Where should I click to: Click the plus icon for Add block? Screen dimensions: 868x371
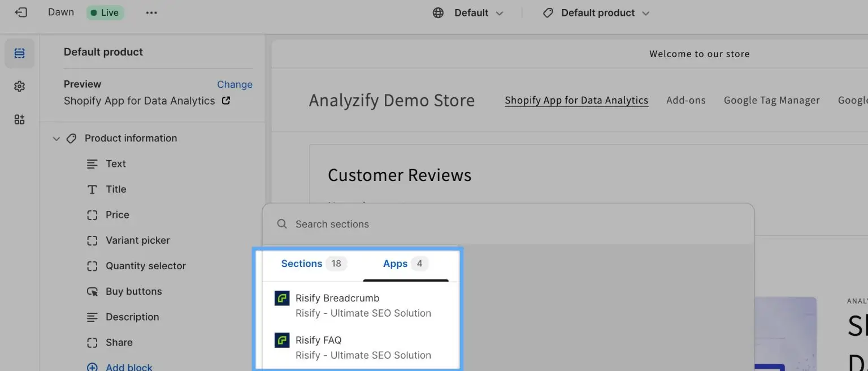pyautogui.click(x=92, y=367)
